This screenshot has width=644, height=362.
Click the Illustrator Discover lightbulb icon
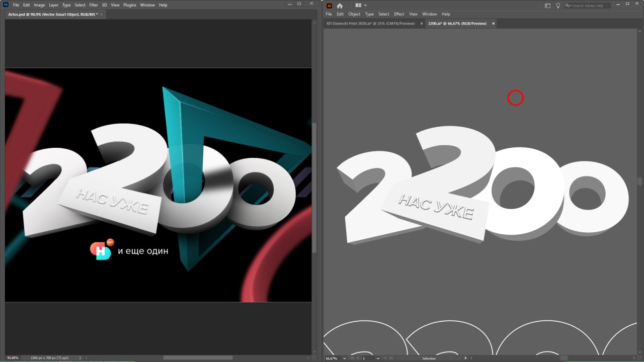(558, 6)
